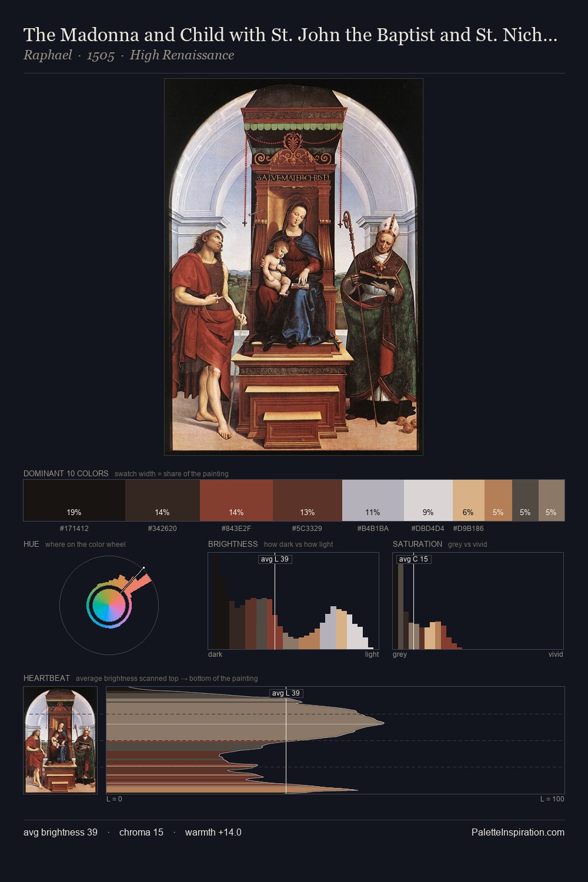Choose the 5% dark grey swatch

point(525,500)
